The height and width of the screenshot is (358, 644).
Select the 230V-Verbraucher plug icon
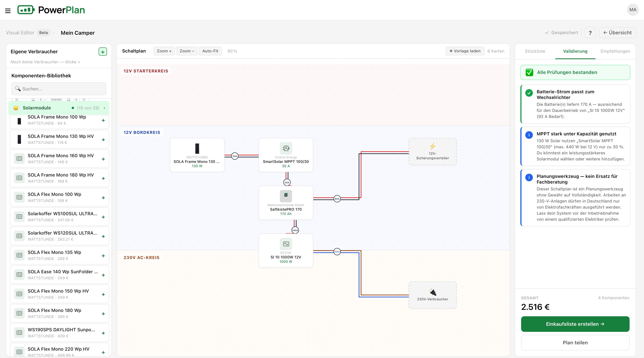pos(433,292)
